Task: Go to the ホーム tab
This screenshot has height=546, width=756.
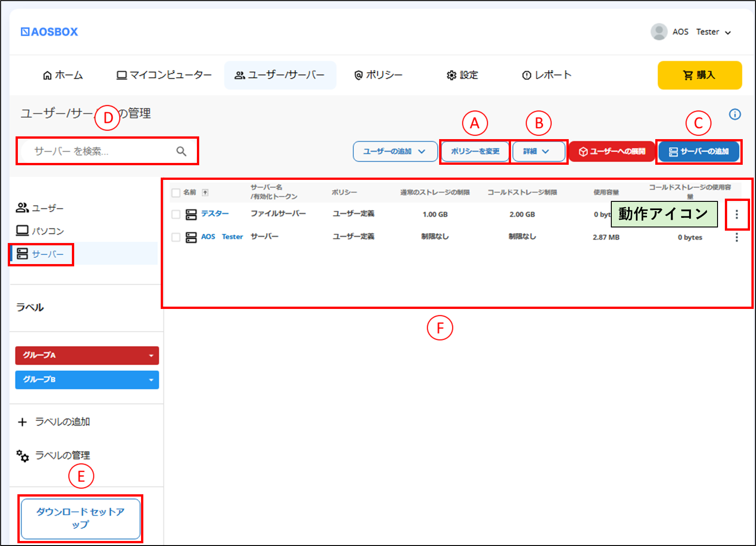Action: point(63,75)
